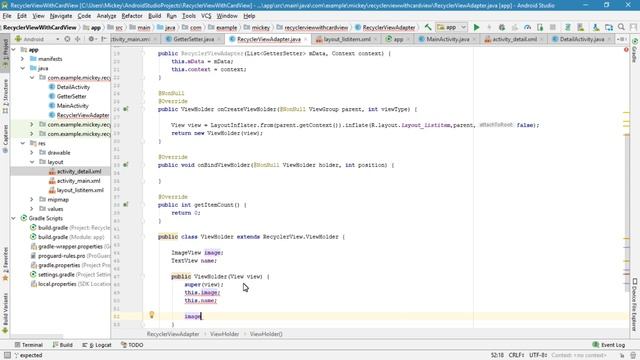
Task: Open the Build menu
Action: pos(154,16)
